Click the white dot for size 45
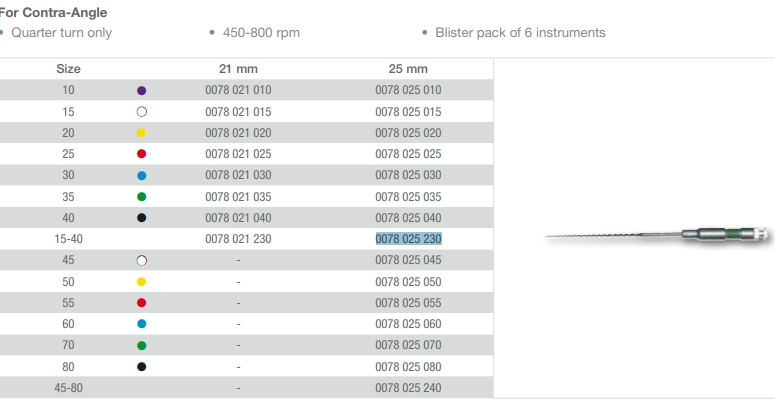The image size is (775, 400). 141,260
